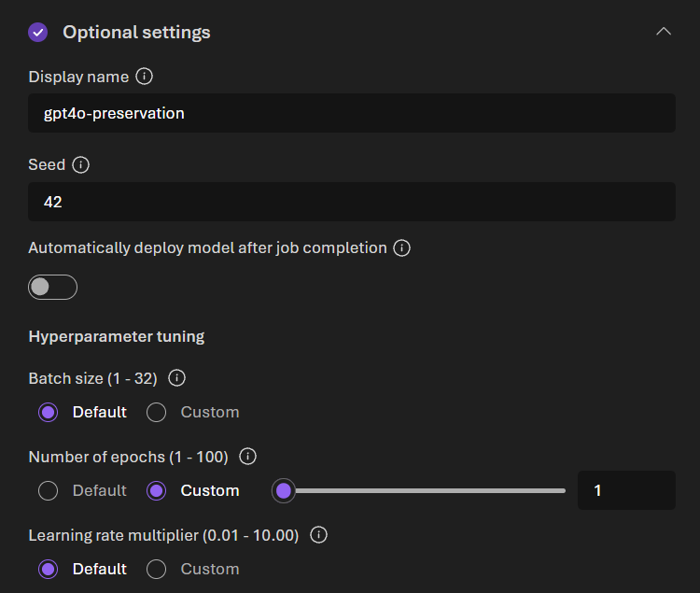The width and height of the screenshot is (700, 593).
Task: Click the Batch size info icon
Action: 176,378
